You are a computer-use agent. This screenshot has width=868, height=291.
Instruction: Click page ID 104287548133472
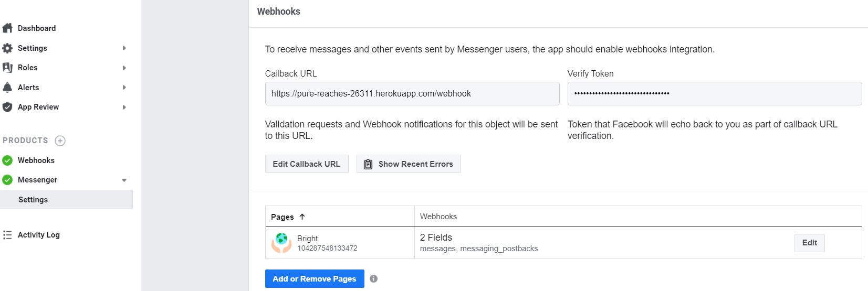pyautogui.click(x=327, y=249)
